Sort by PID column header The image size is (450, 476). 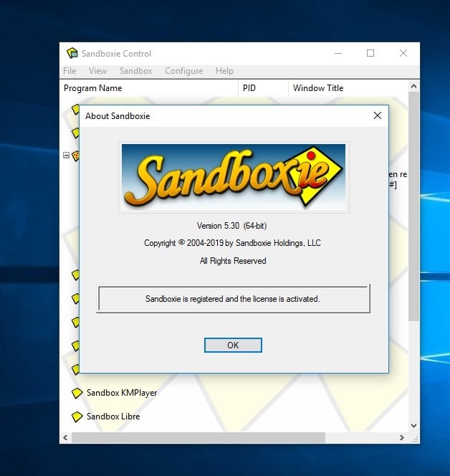pos(263,88)
